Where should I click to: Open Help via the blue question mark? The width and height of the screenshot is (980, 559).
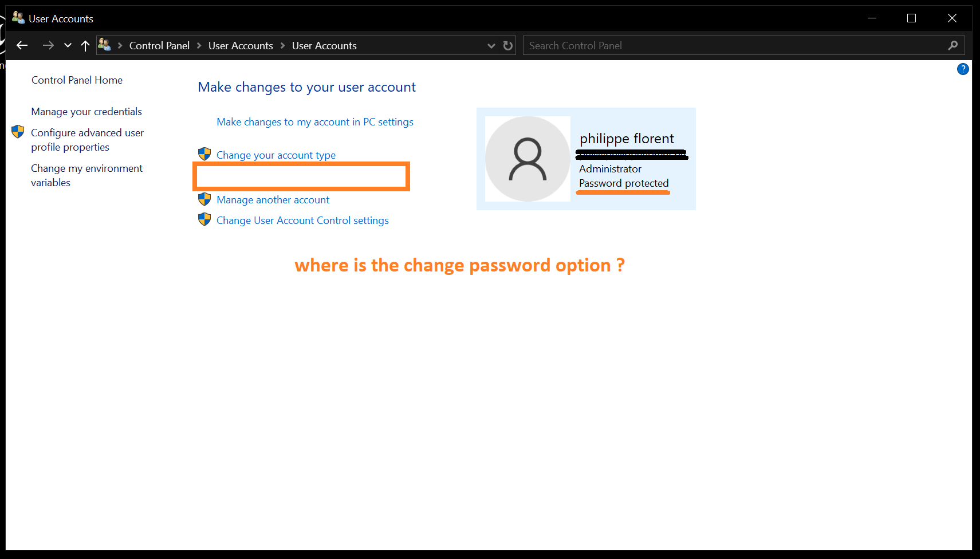click(x=963, y=69)
